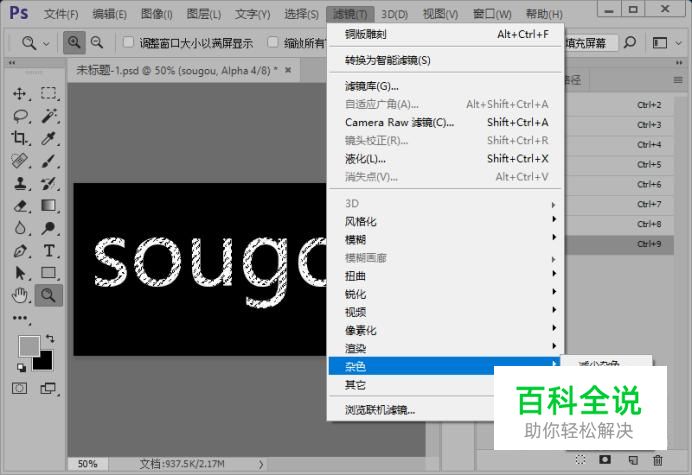Viewport: 692px width, 475px height.
Task: Choose 液化(L)... menu entry
Action: coord(445,158)
